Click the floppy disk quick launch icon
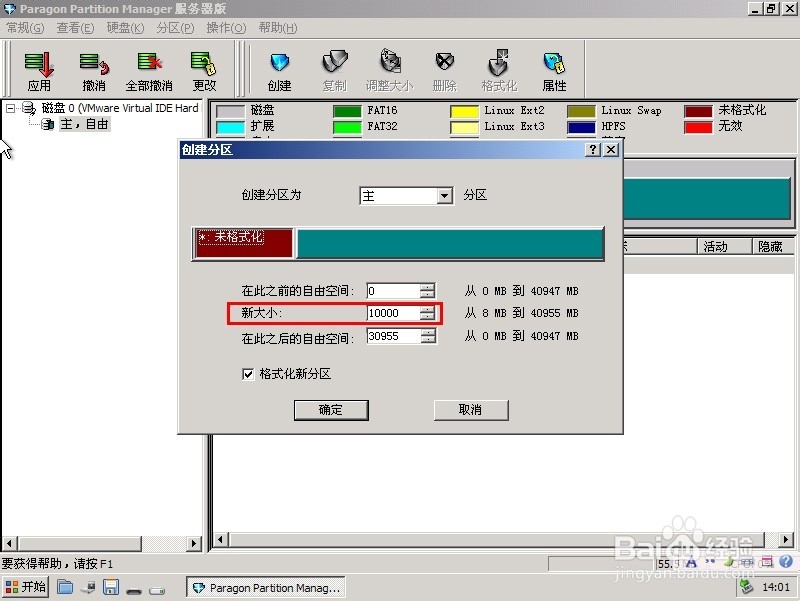800x601 pixels. pos(111,587)
